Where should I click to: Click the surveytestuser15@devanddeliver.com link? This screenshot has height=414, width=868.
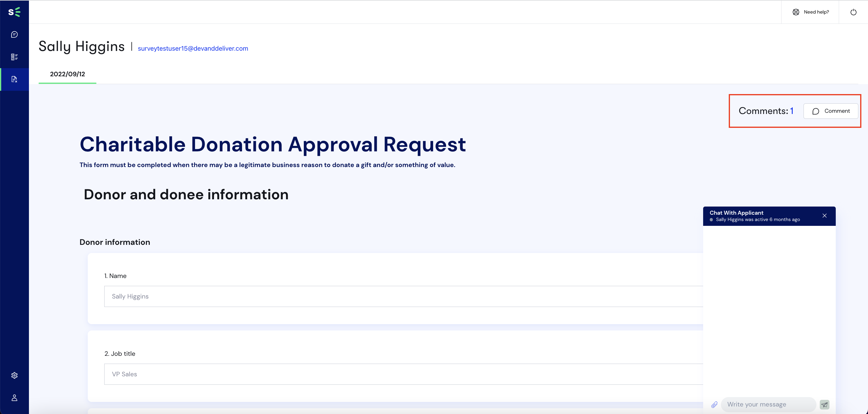coord(193,48)
